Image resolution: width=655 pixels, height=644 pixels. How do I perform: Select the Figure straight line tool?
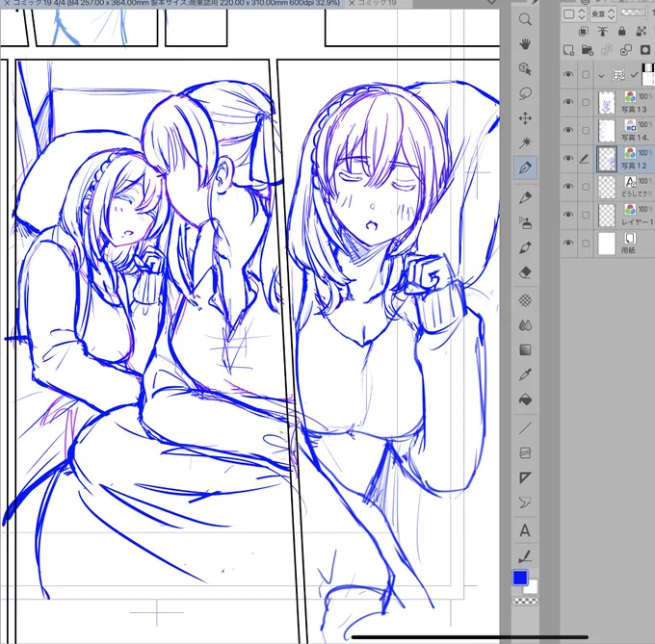[x=525, y=428]
